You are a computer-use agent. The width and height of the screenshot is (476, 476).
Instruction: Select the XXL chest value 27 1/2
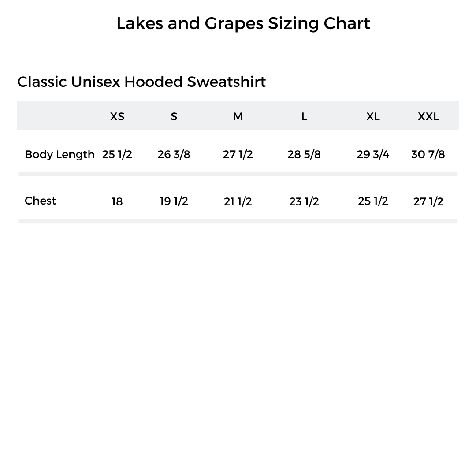428,202
